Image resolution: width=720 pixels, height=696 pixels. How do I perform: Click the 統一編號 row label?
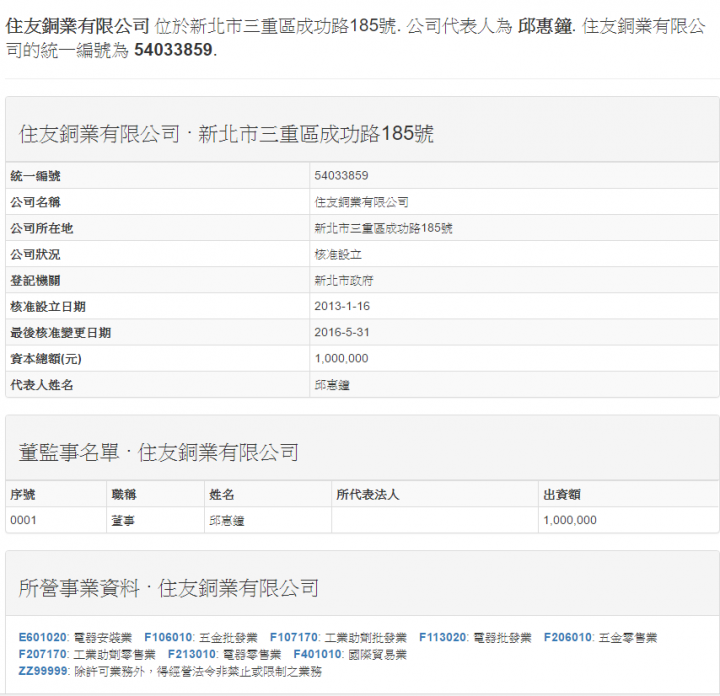click(x=35, y=176)
